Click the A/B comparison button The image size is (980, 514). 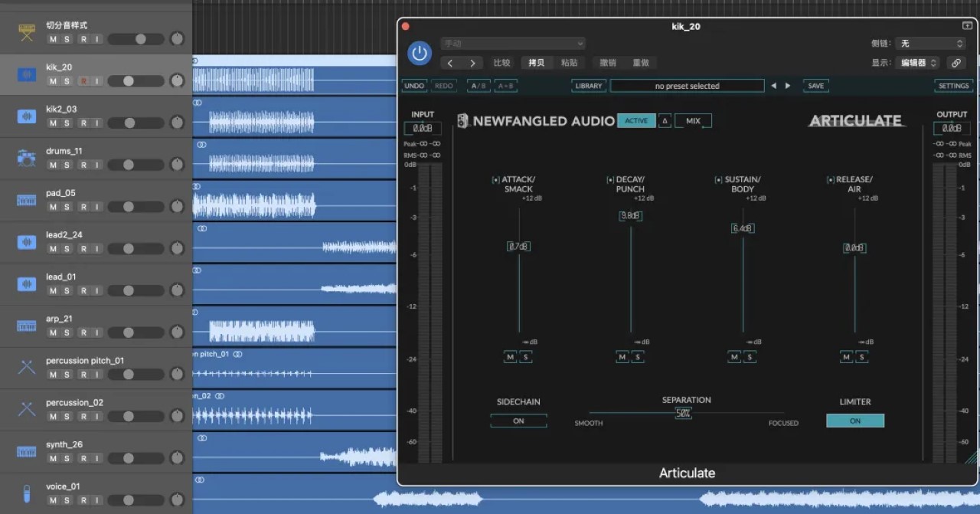tap(479, 86)
